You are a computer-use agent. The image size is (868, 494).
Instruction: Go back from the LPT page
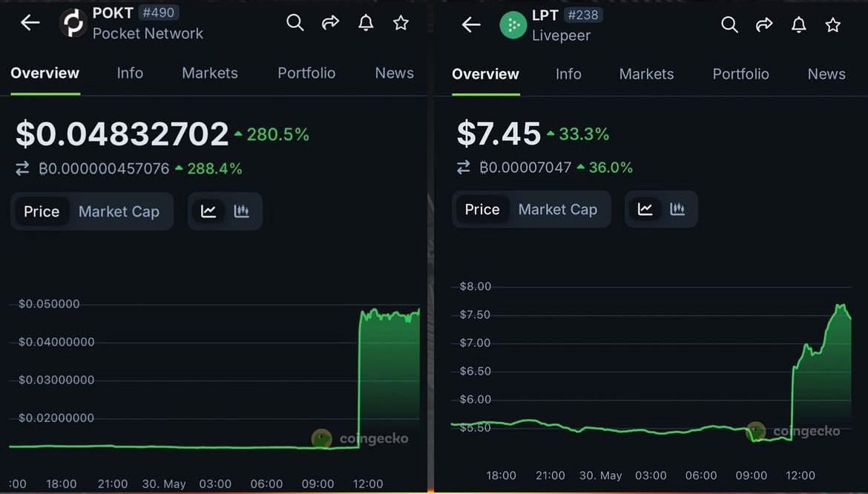click(x=471, y=24)
